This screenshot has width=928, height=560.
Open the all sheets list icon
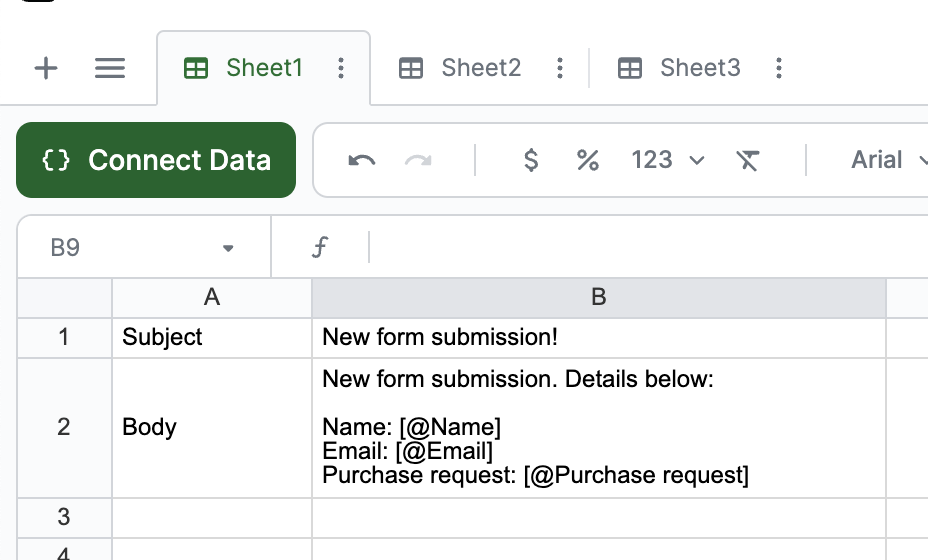(x=110, y=68)
